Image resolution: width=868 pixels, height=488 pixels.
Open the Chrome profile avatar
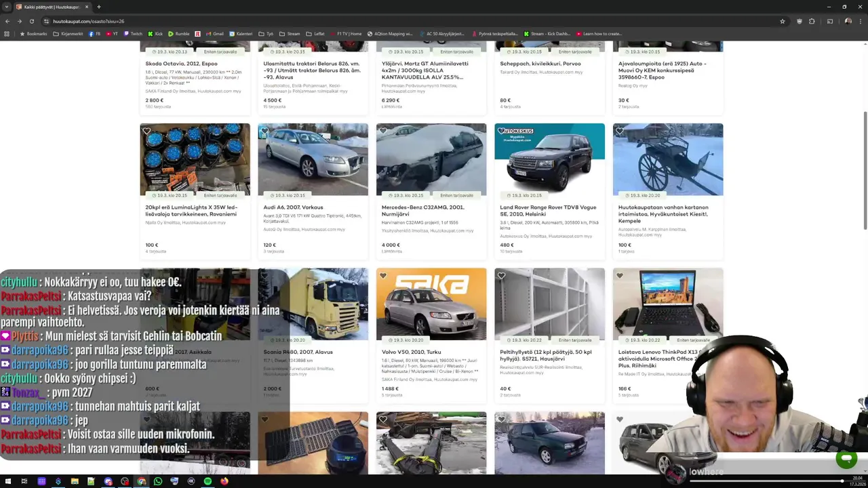click(848, 21)
